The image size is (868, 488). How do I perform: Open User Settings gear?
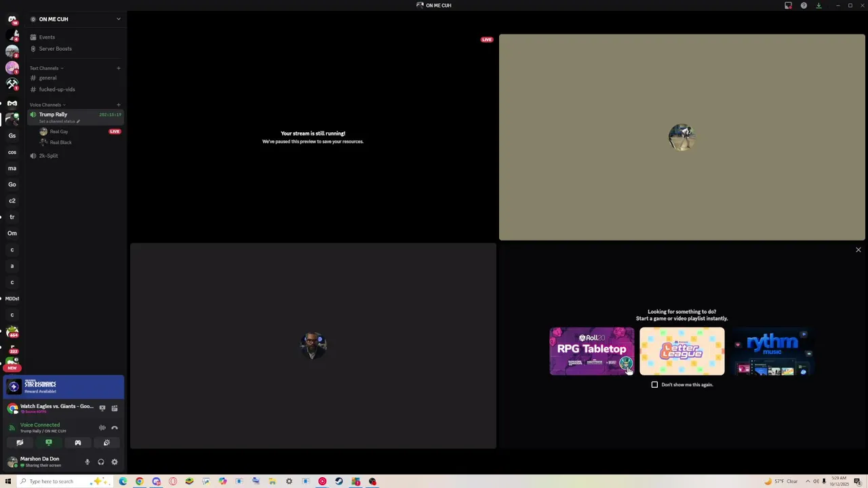115,462
